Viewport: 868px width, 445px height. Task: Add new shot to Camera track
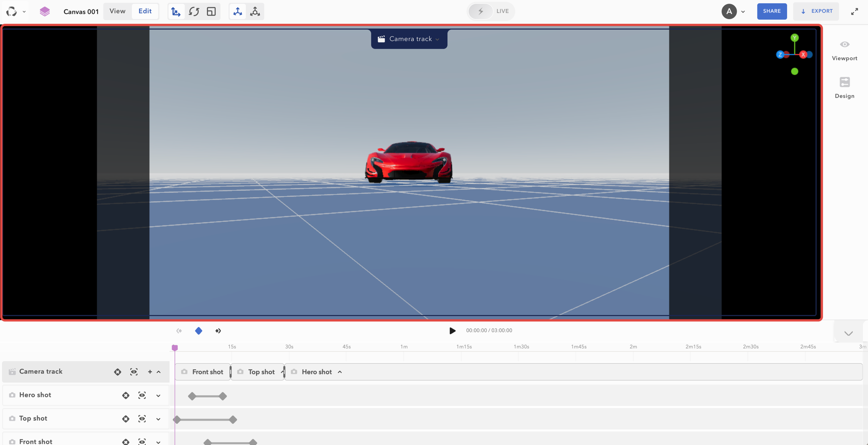(150, 372)
